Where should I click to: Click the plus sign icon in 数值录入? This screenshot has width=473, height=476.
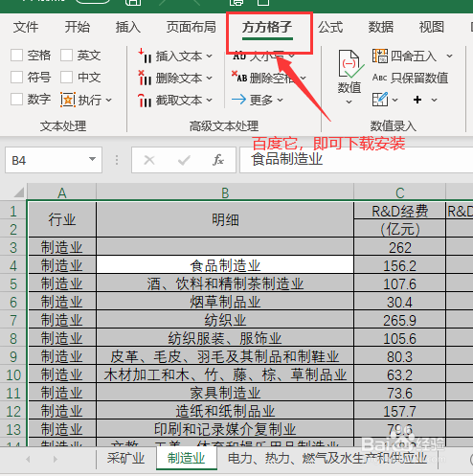pos(417,100)
